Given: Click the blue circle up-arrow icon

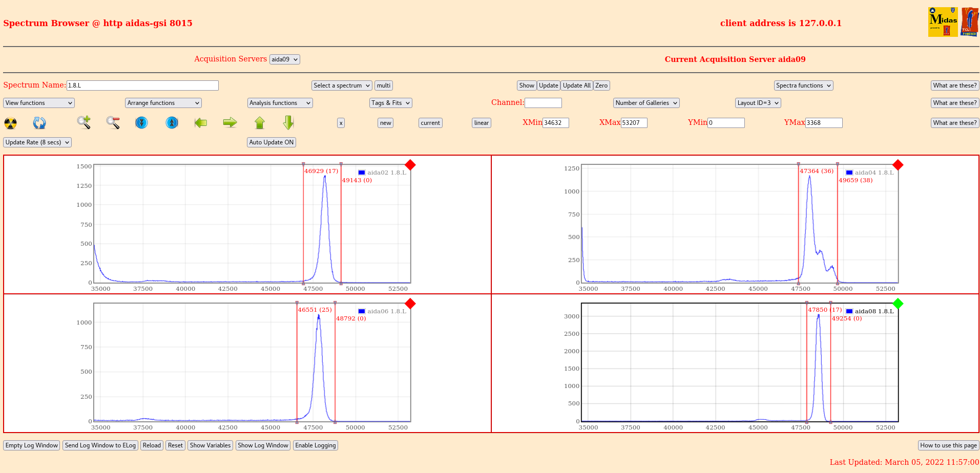Looking at the screenshot, I should click(x=172, y=122).
